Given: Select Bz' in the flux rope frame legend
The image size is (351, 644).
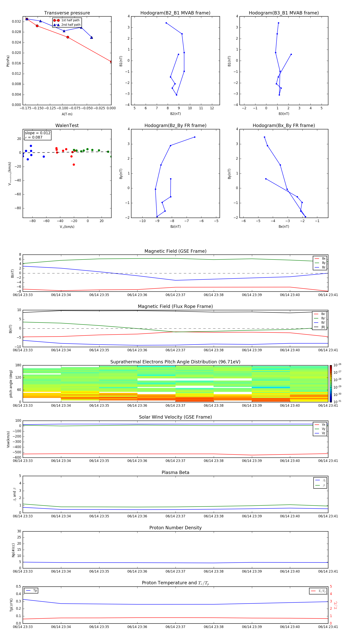Looking at the screenshot, I should pos(320,323).
